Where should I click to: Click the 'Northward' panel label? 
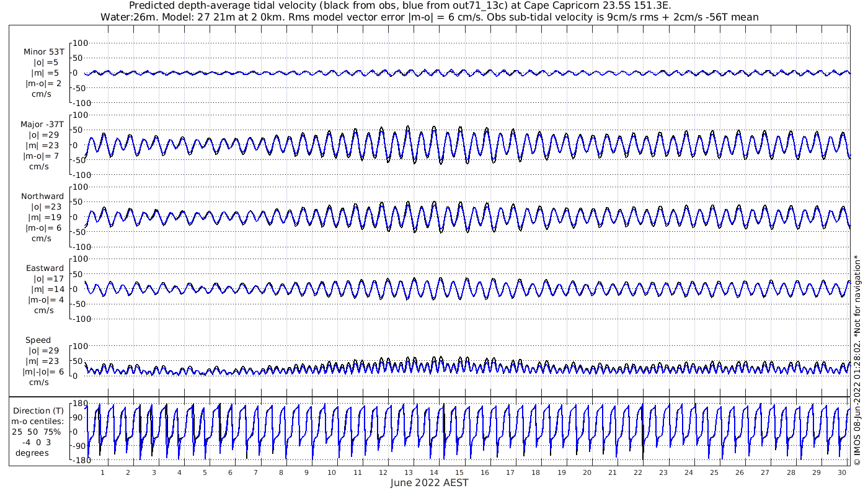click(x=42, y=196)
